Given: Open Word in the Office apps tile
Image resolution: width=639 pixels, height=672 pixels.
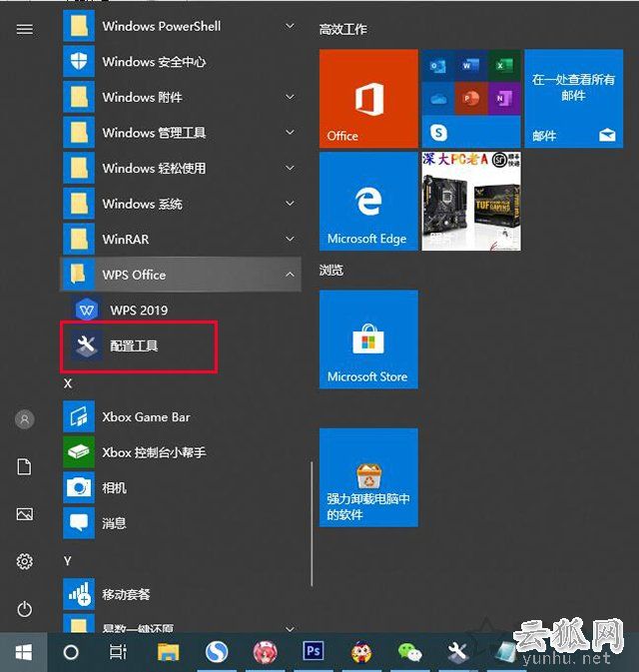Looking at the screenshot, I should [471, 66].
